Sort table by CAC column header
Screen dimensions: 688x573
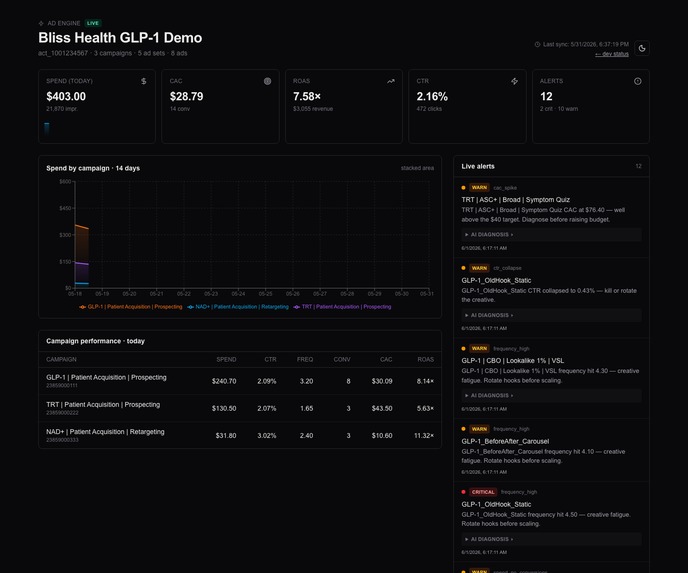tap(386, 359)
